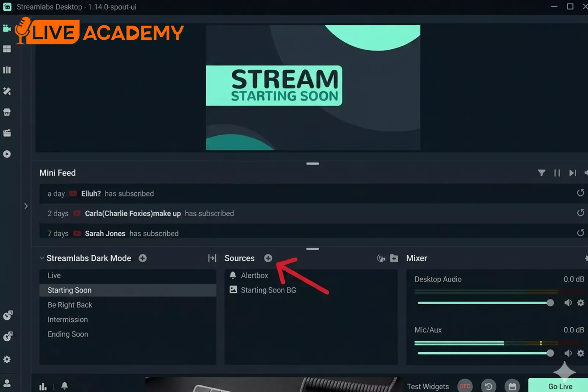This screenshot has height=392, width=588.
Task: Select the Starting Soon BG source
Action: click(x=311, y=290)
